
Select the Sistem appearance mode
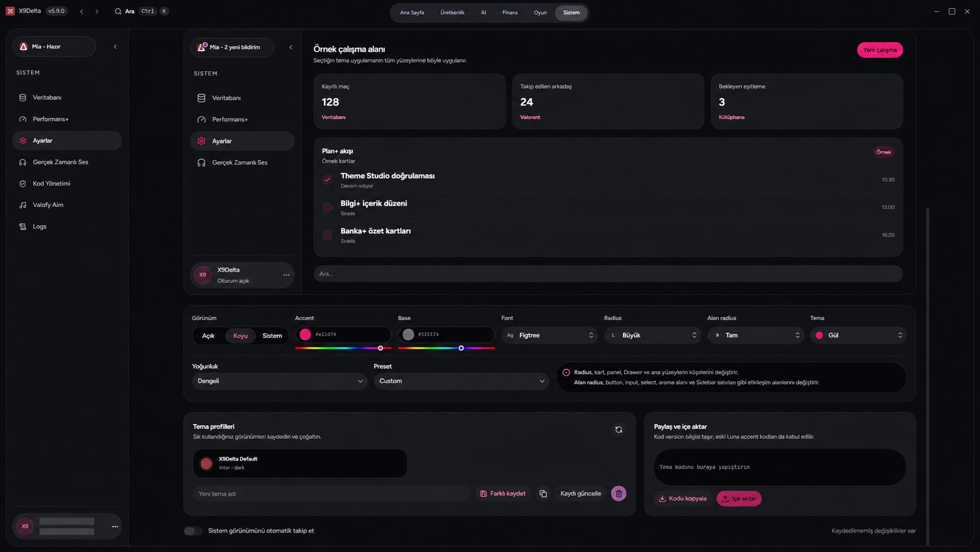click(x=272, y=336)
